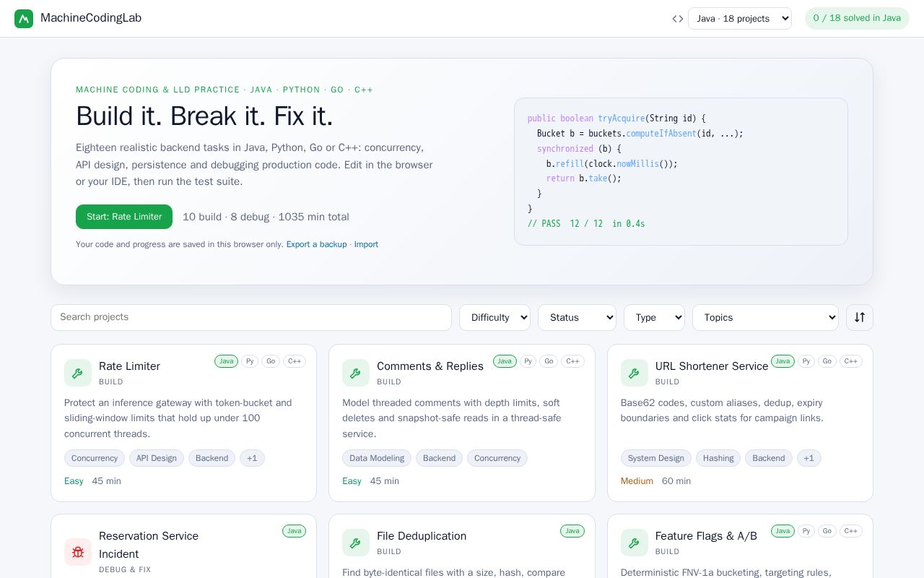Open the Comments & Replies project title
Screen dimensions: 924x578
(430, 366)
